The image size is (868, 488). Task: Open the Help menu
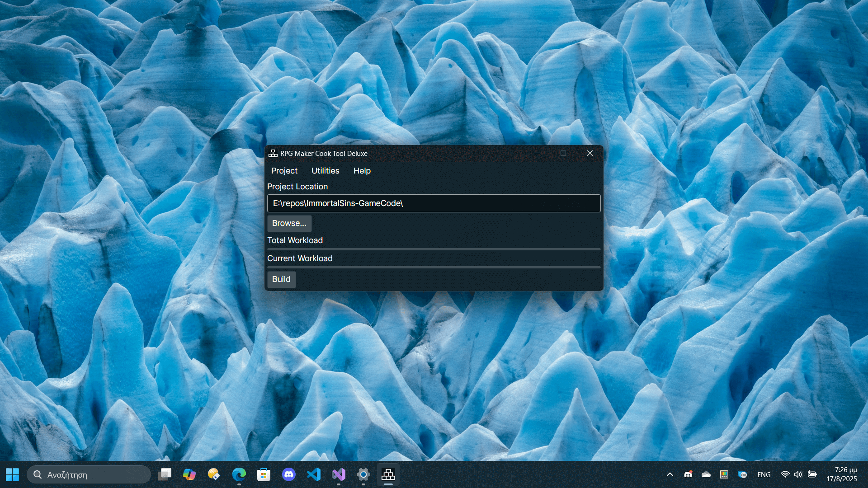coord(362,171)
